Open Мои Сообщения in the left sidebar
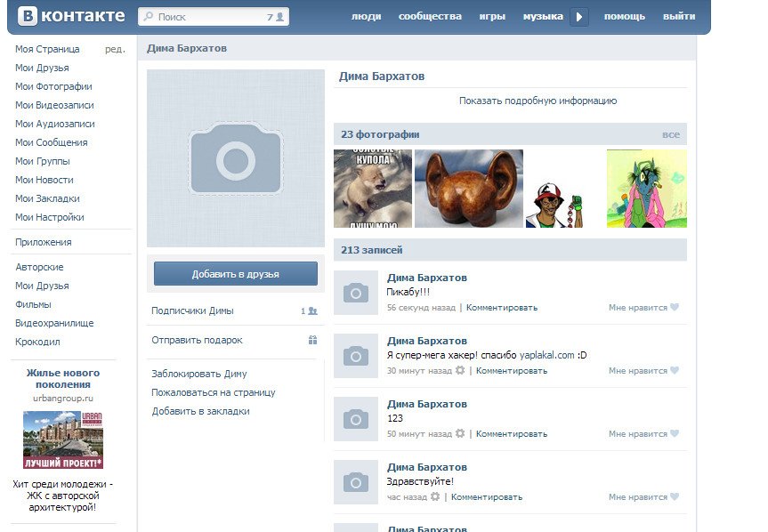768x532 pixels. pos(52,142)
